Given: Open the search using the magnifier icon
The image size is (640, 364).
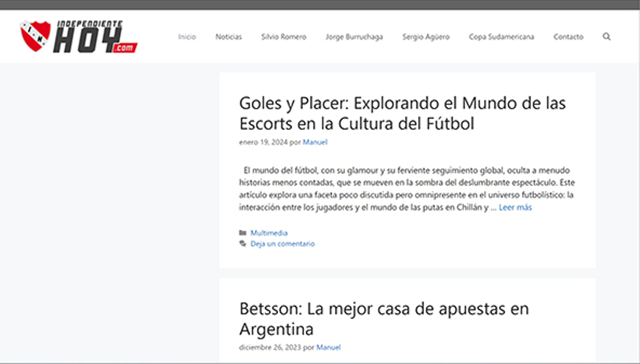Looking at the screenshot, I should pyautogui.click(x=606, y=37).
